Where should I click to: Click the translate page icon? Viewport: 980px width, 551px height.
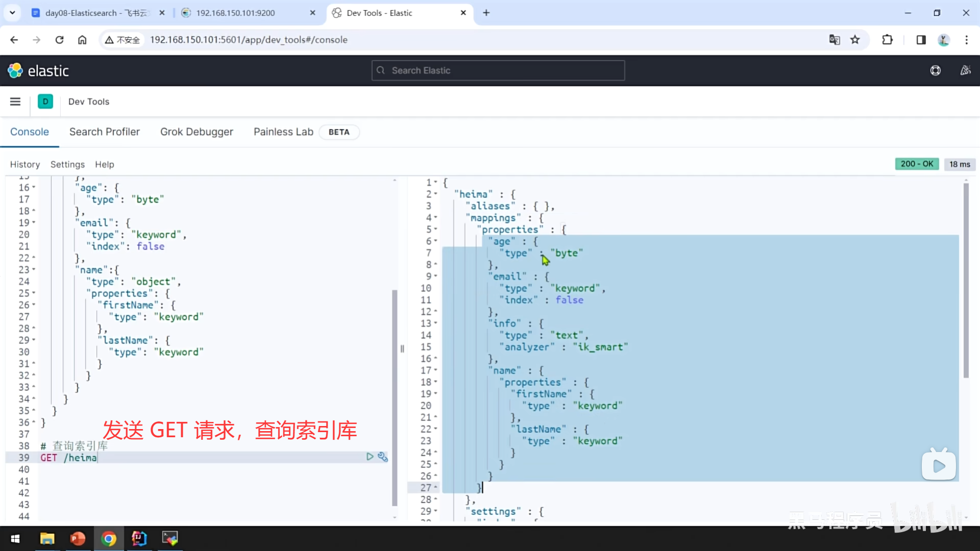835,40
